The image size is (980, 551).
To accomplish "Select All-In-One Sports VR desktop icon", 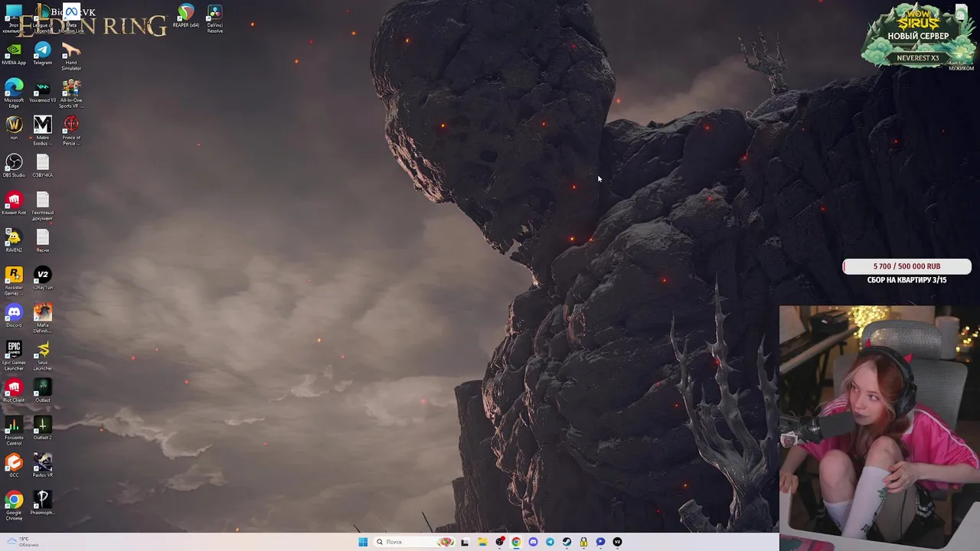I will tap(71, 93).
